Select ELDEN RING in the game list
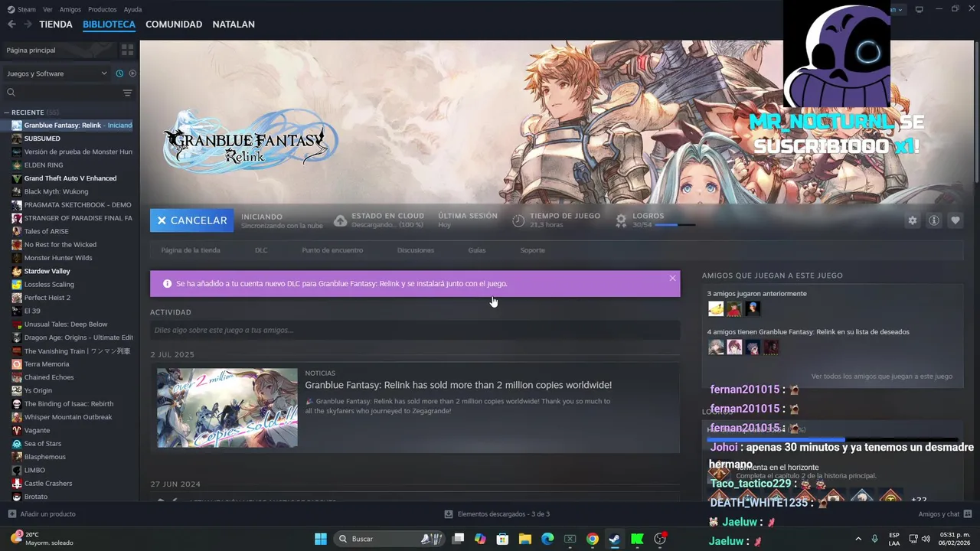The image size is (980, 551). tap(44, 165)
